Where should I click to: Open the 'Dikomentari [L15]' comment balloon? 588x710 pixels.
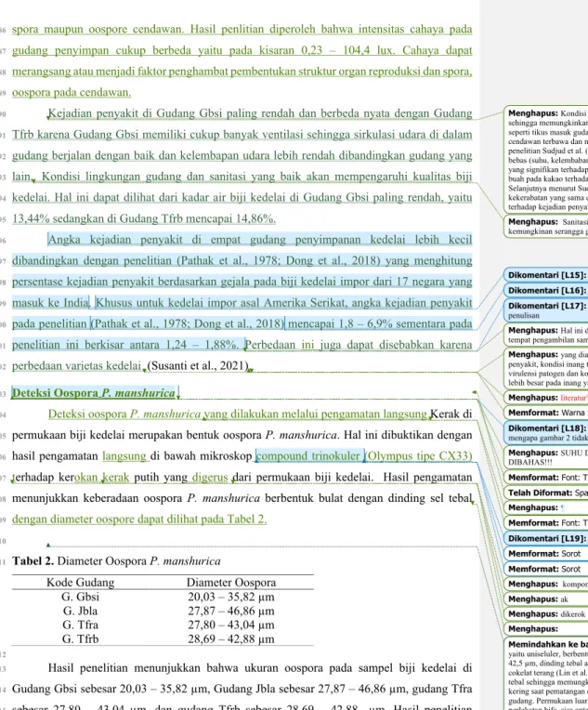tap(546, 275)
